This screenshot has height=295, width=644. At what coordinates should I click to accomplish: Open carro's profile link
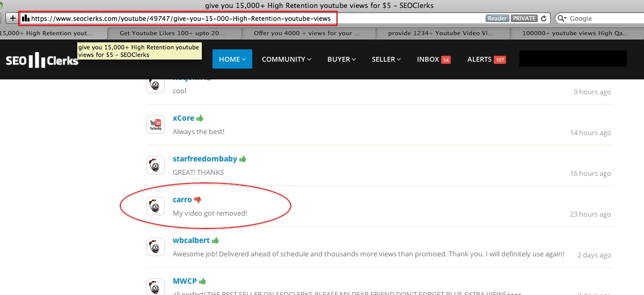click(182, 200)
